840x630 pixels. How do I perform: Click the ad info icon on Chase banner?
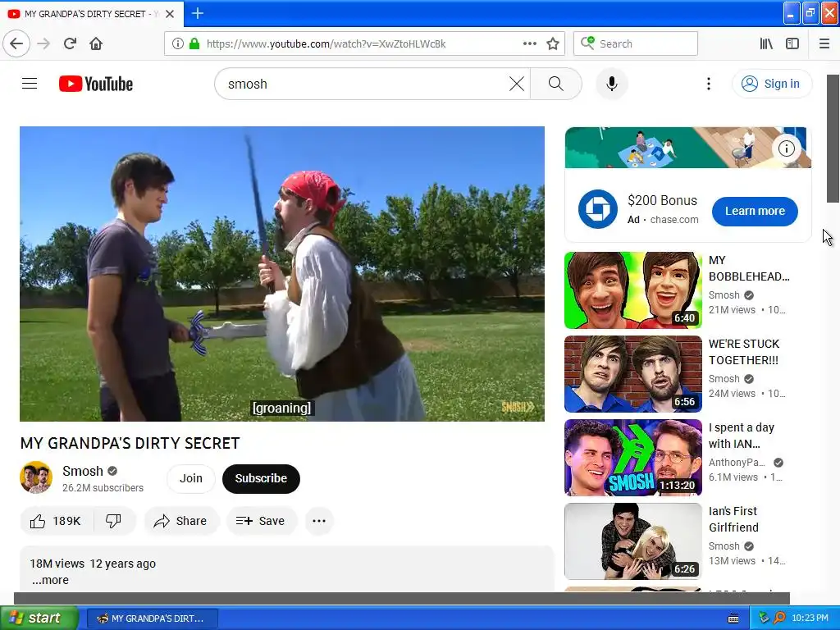pyautogui.click(x=786, y=148)
